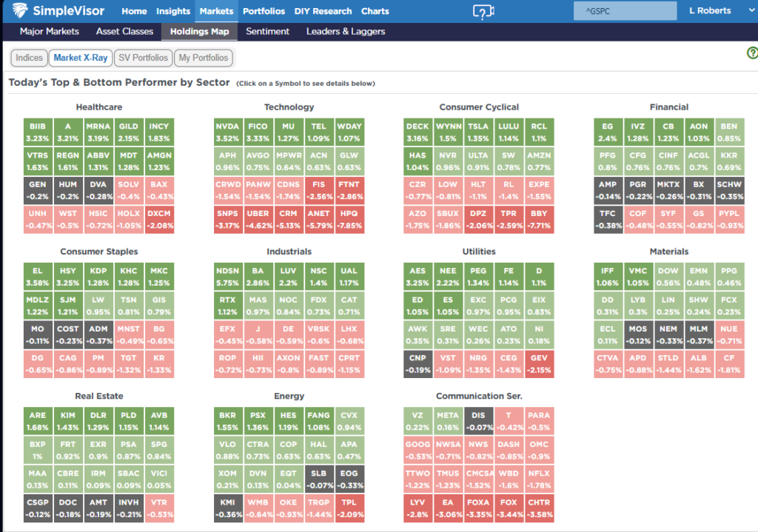Click the NVDA tile in Technology

pos(227,132)
